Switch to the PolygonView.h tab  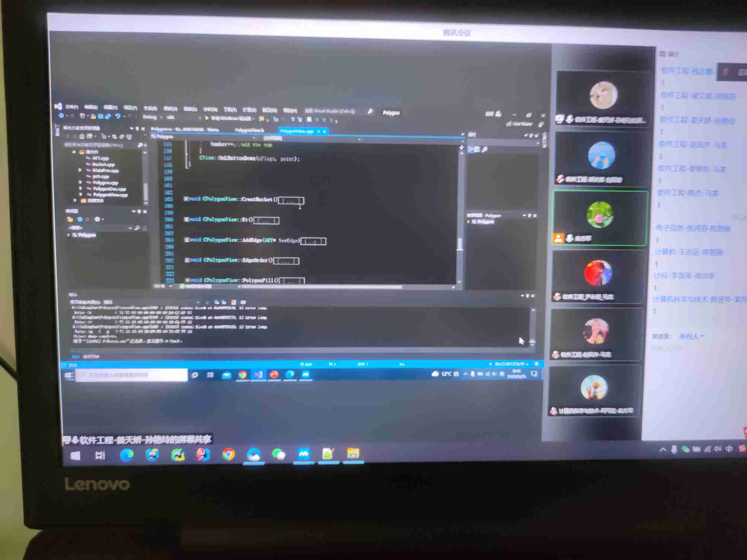point(249,130)
